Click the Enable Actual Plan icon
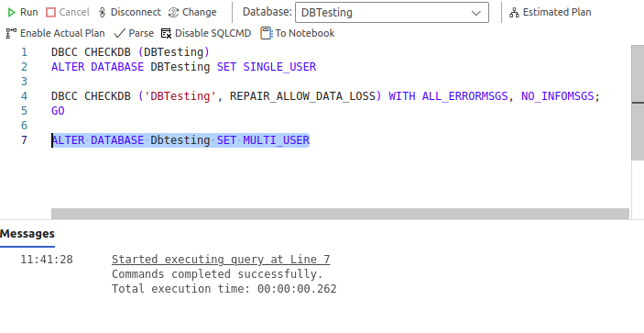Image resolution: width=644 pixels, height=333 pixels. 11,33
